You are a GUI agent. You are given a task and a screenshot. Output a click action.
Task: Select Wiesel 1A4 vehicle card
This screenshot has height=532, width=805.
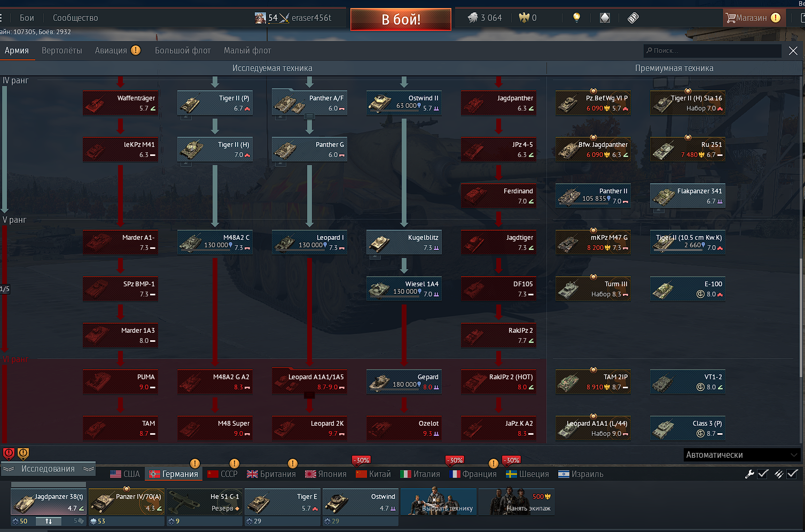pos(404,288)
